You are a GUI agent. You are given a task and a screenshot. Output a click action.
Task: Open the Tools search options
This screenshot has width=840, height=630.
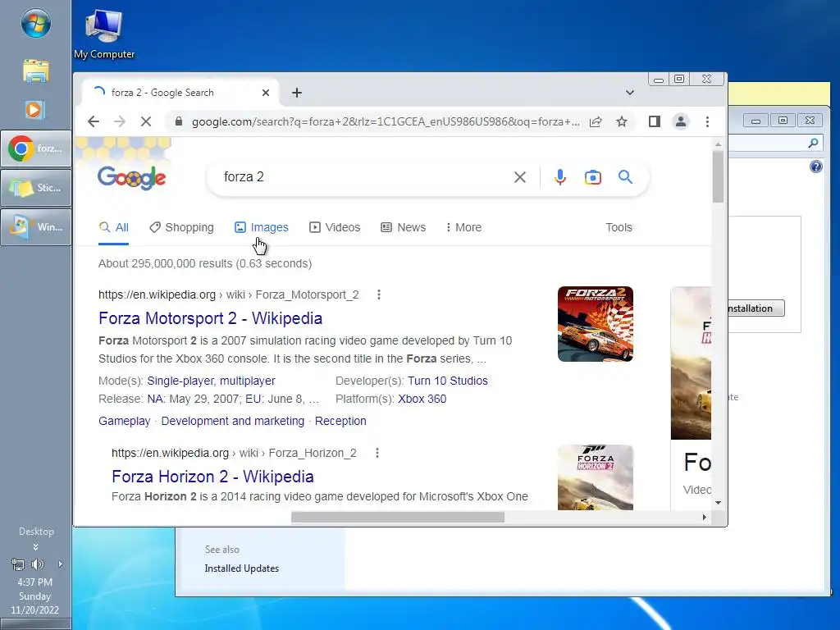(619, 228)
